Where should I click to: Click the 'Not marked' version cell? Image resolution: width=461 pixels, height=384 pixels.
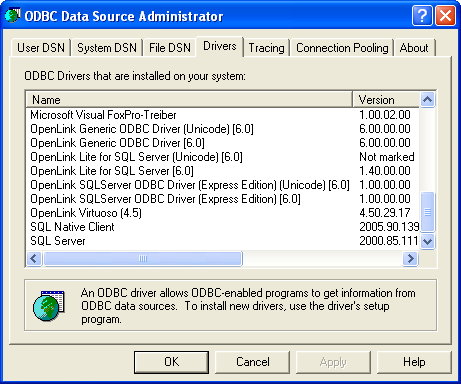[387, 157]
